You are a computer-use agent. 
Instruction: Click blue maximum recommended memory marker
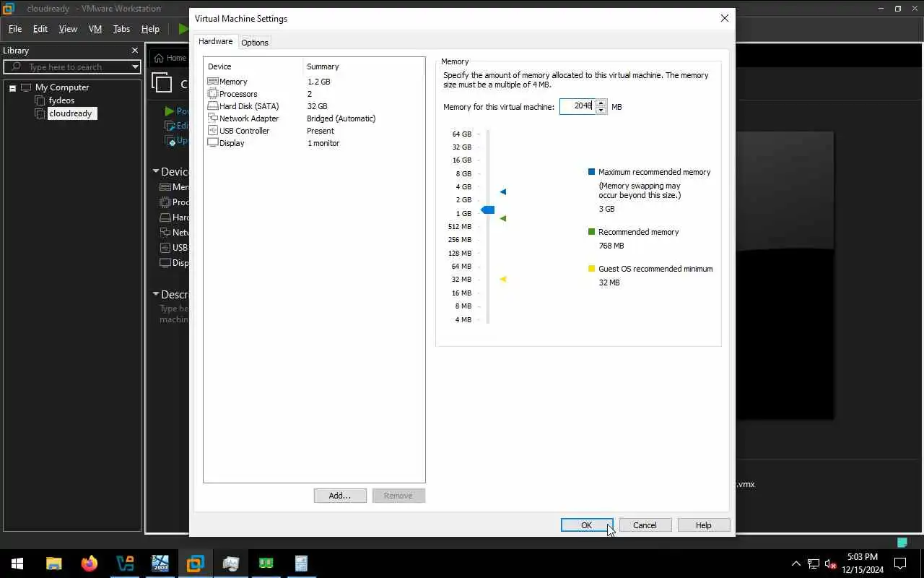(503, 192)
